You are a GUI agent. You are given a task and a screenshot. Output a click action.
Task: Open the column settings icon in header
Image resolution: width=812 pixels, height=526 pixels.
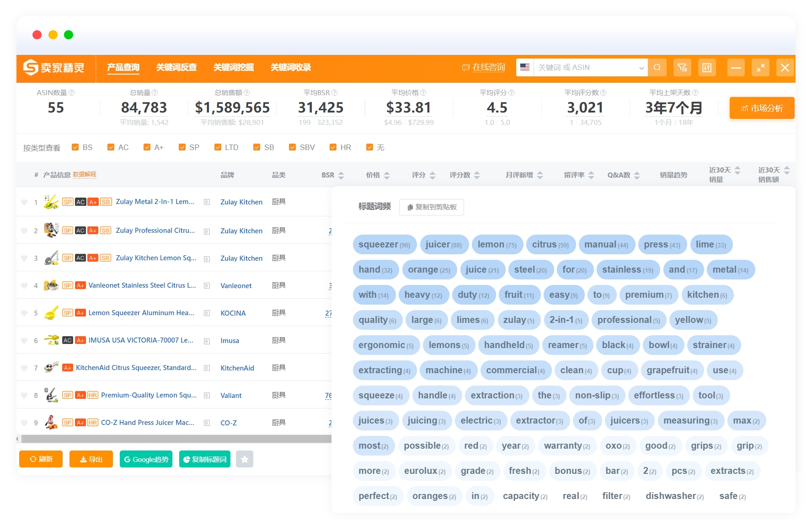tap(707, 68)
